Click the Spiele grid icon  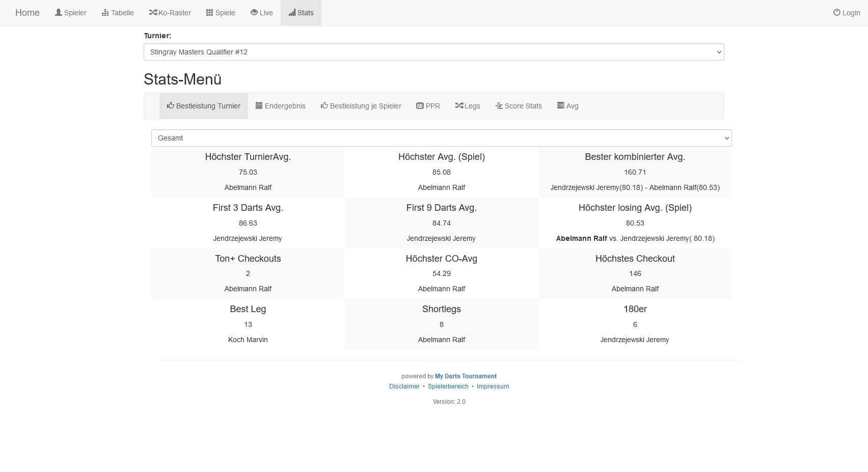point(209,13)
